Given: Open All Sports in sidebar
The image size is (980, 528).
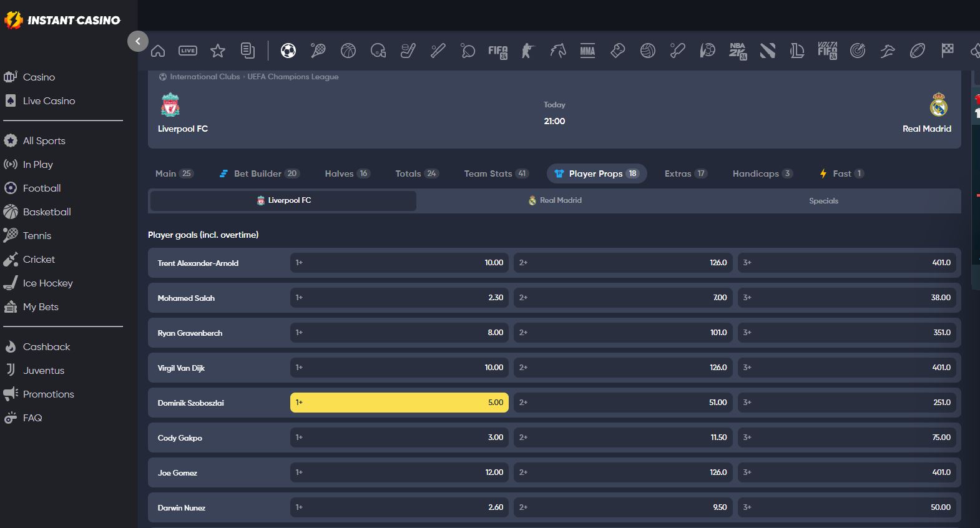Looking at the screenshot, I should [x=44, y=140].
